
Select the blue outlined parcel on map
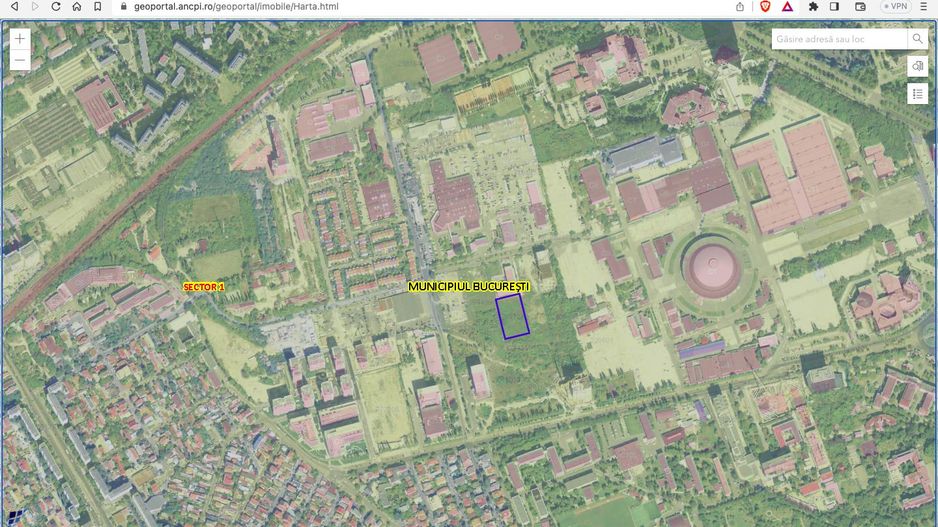point(513,317)
